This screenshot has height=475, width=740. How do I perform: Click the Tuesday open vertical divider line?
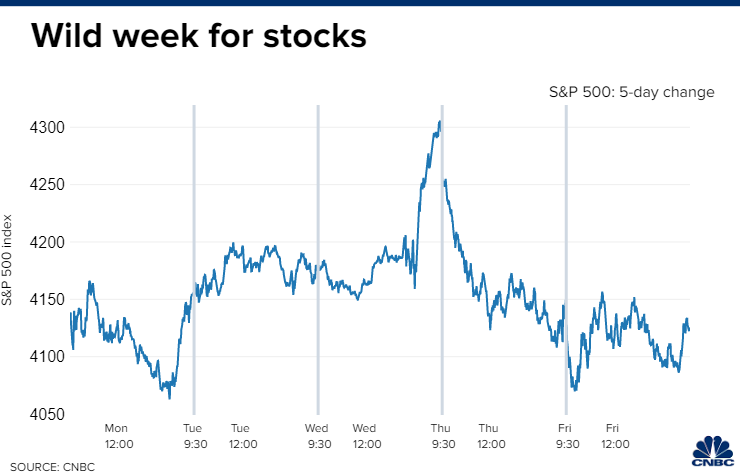point(194,250)
